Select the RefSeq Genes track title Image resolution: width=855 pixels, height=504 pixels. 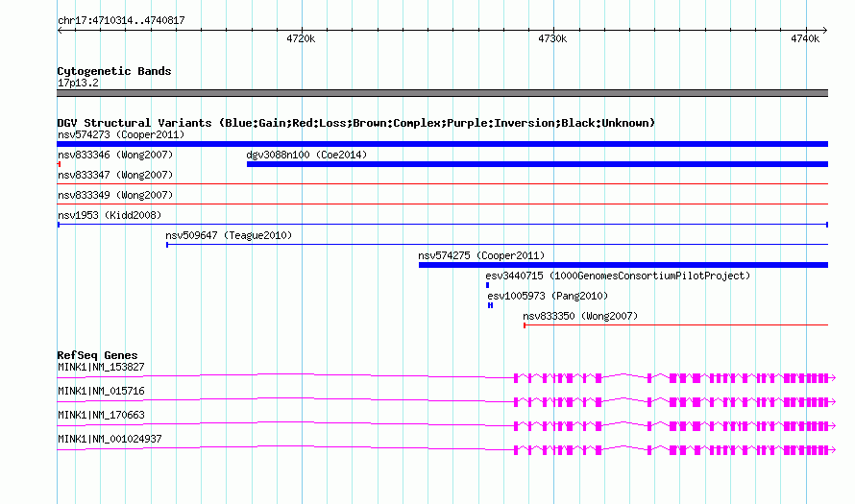(97, 355)
